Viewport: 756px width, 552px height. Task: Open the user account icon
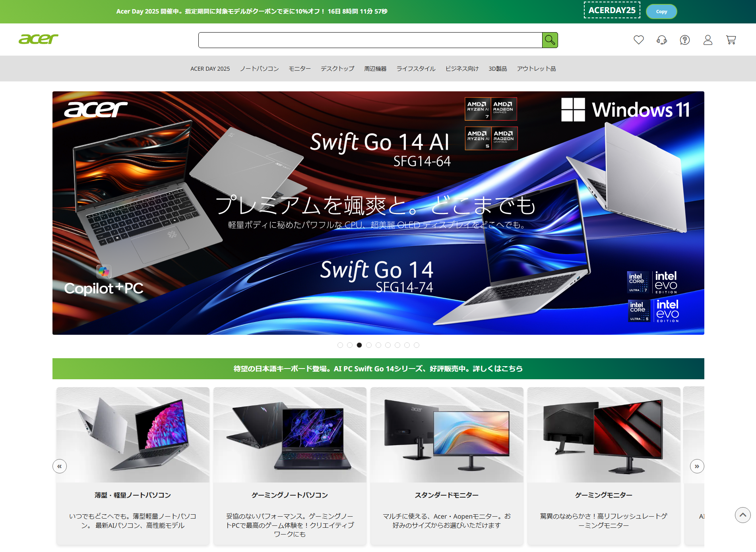[708, 40]
